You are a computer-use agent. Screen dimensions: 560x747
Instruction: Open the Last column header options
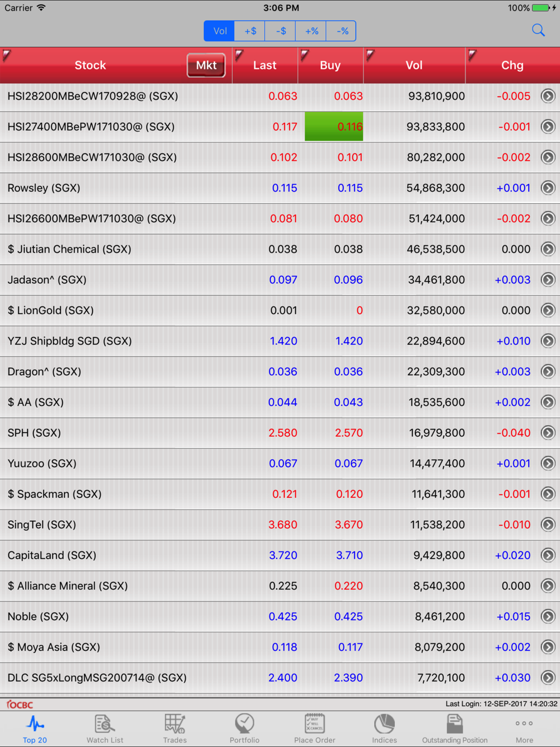point(265,66)
